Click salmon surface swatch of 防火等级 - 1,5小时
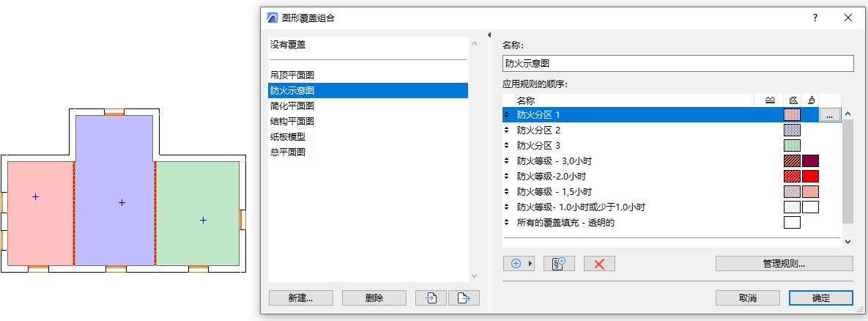Image resolution: width=868 pixels, height=321 pixels. (810, 192)
